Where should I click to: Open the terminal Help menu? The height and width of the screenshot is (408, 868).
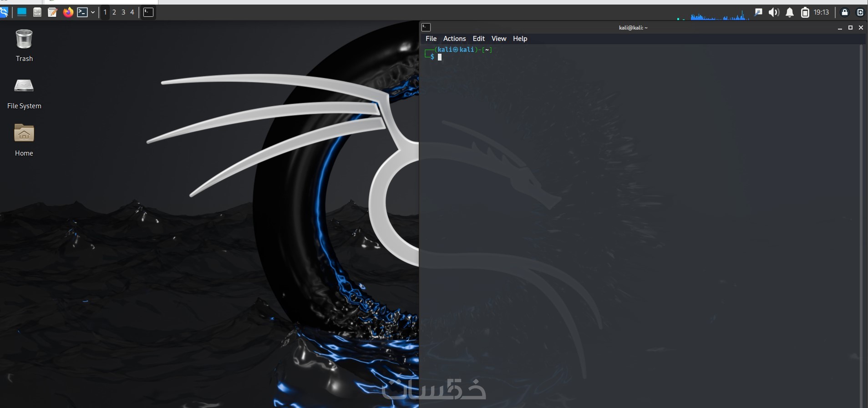pyautogui.click(x=520, y=39)
